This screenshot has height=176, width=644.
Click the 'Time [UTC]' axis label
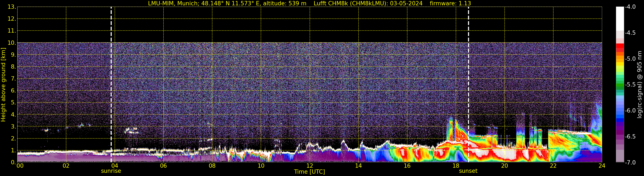click(x=310, y=172)
